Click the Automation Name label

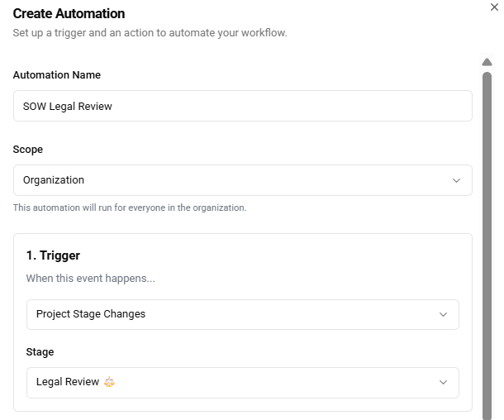(x=57, y=75)
